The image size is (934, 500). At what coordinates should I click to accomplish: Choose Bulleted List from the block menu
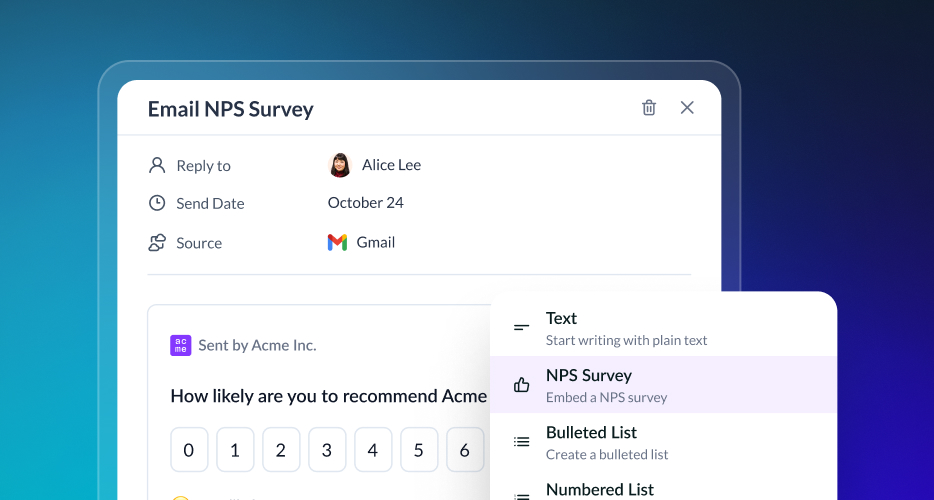click(x=664, y=442)
